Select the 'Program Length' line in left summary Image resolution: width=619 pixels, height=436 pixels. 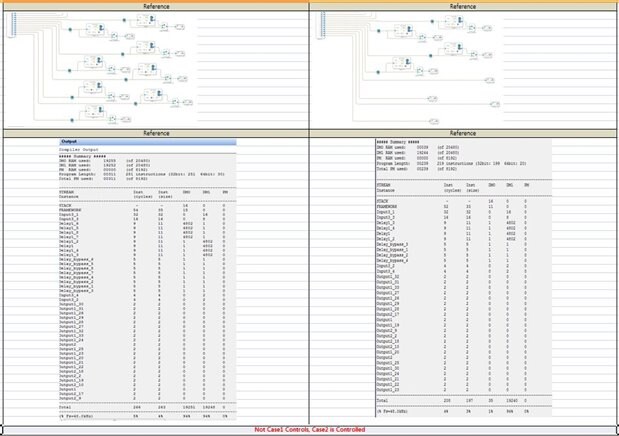point(142,174)
